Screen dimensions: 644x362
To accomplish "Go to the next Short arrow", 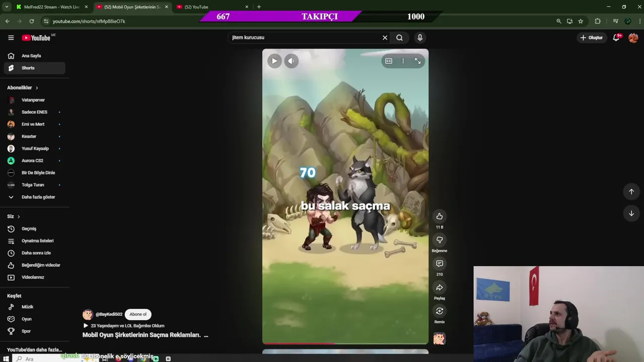I will [631, 213].
